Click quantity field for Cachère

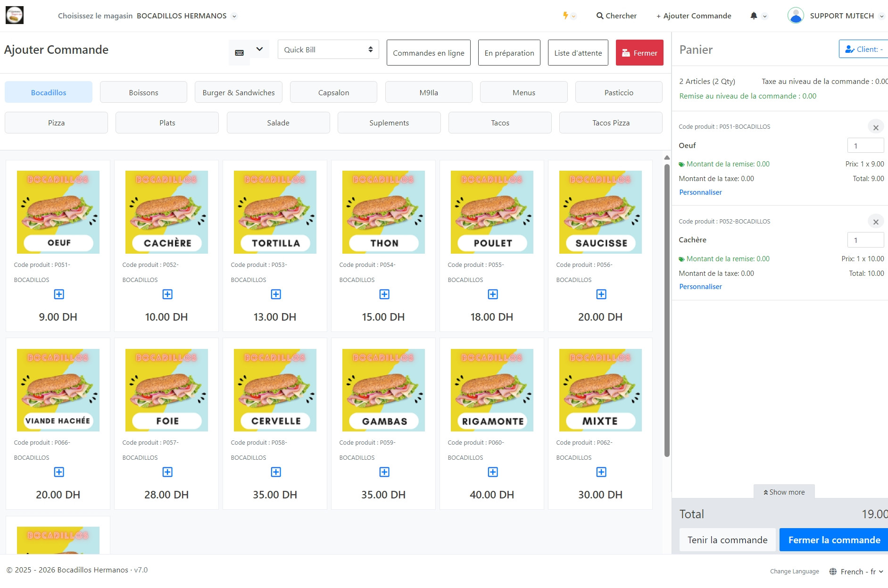(865, 240)
